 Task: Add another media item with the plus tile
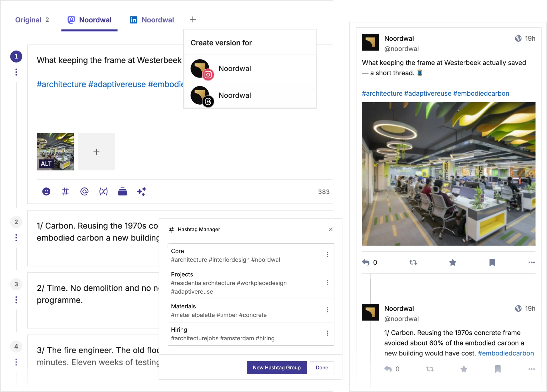pyautogui.click(x=97, y=152)
